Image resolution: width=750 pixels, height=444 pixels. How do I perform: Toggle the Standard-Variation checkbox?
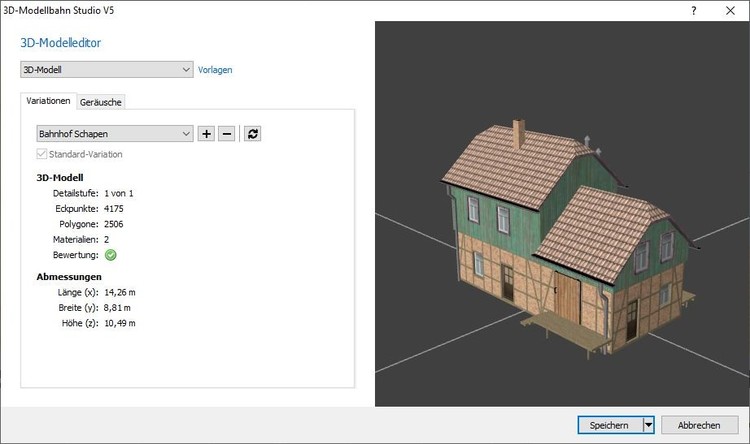click(41, 155)
